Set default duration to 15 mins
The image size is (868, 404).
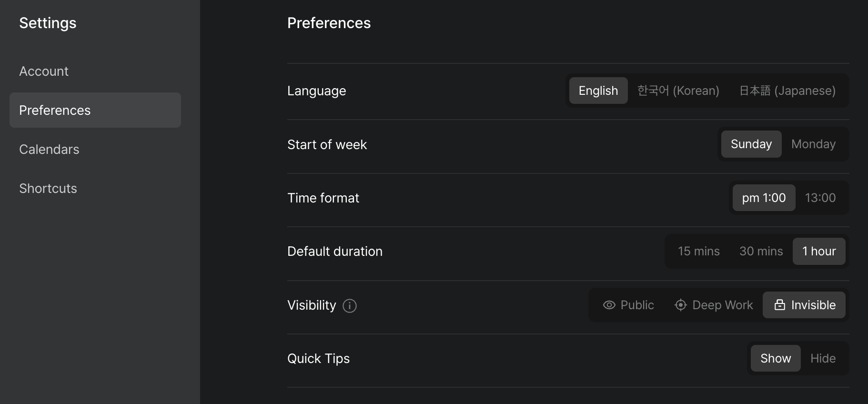pyautogui.click(x=699, y=251)
